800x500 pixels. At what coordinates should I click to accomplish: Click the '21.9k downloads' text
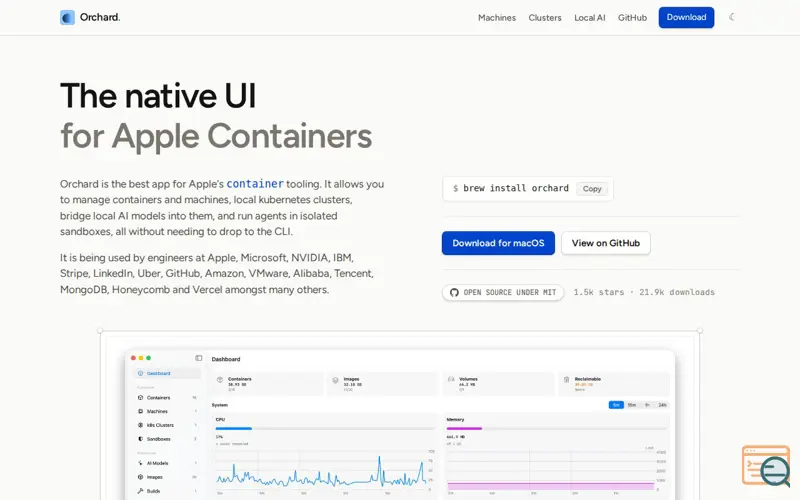(x=677, y=292)
